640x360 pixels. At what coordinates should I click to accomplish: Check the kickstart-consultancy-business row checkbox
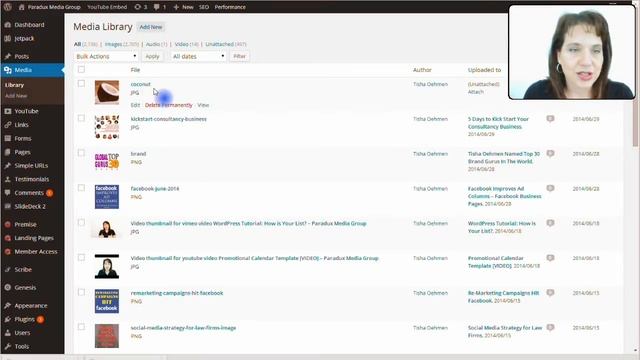point(81,118)
